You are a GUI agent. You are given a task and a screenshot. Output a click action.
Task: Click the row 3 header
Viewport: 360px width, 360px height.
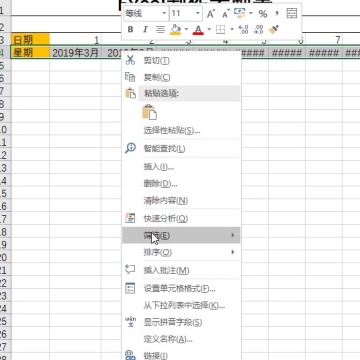pos(5,40)
